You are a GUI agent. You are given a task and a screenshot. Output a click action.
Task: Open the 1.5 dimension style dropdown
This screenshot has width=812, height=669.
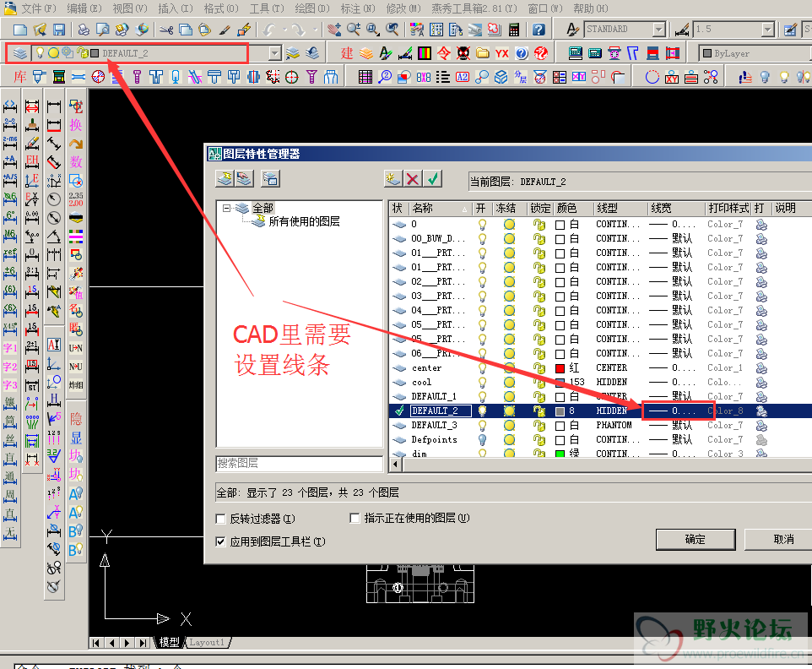coord(768,30)
